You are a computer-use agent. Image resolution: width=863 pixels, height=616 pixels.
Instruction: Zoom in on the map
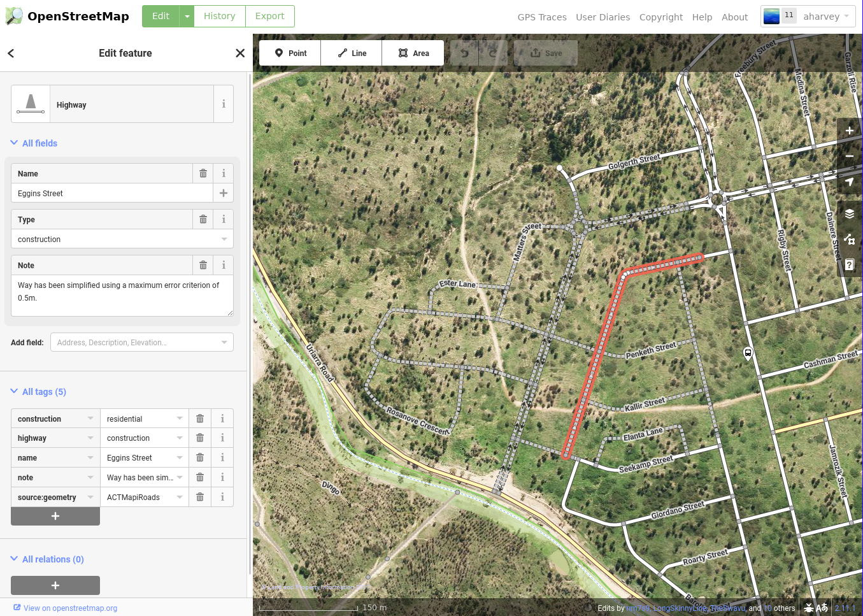click(x=850, y=131)
